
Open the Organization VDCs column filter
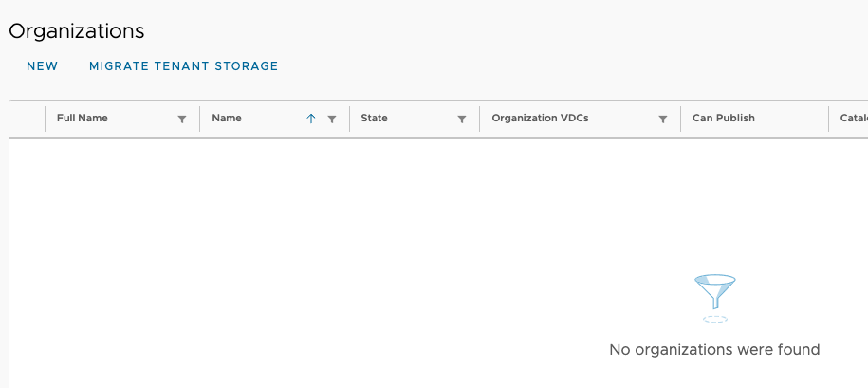pos(663,120)
